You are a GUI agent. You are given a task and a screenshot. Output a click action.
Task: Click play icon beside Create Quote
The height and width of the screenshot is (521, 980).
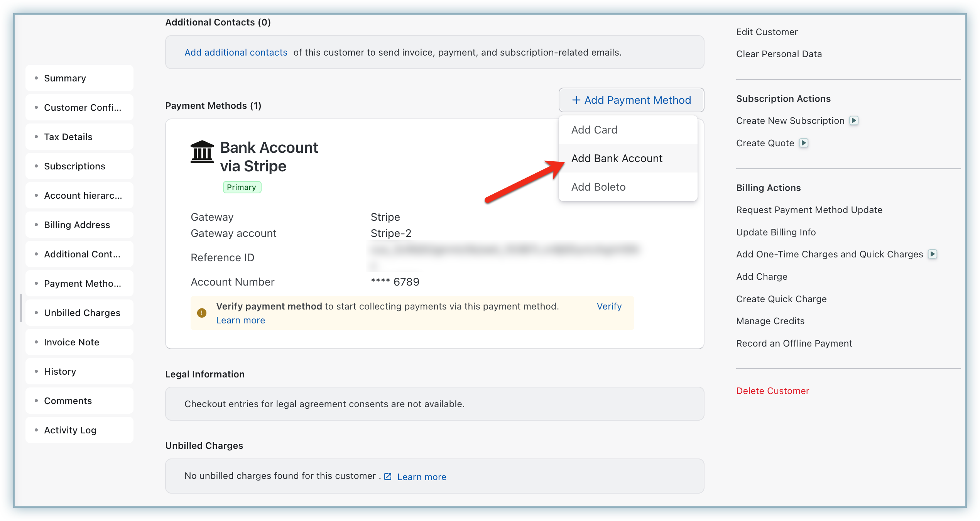(x=804, y=143)
